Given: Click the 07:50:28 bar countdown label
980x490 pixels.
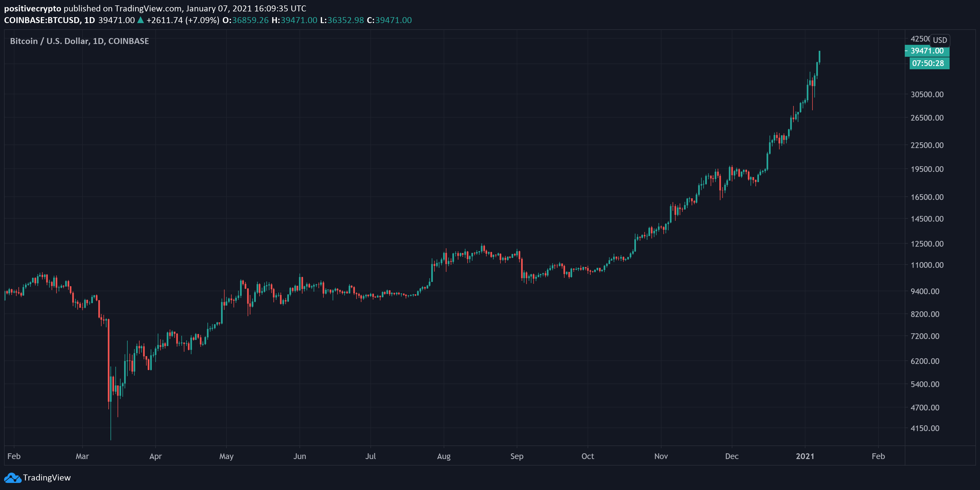Looking at the screenshot, I should point(928,64).
